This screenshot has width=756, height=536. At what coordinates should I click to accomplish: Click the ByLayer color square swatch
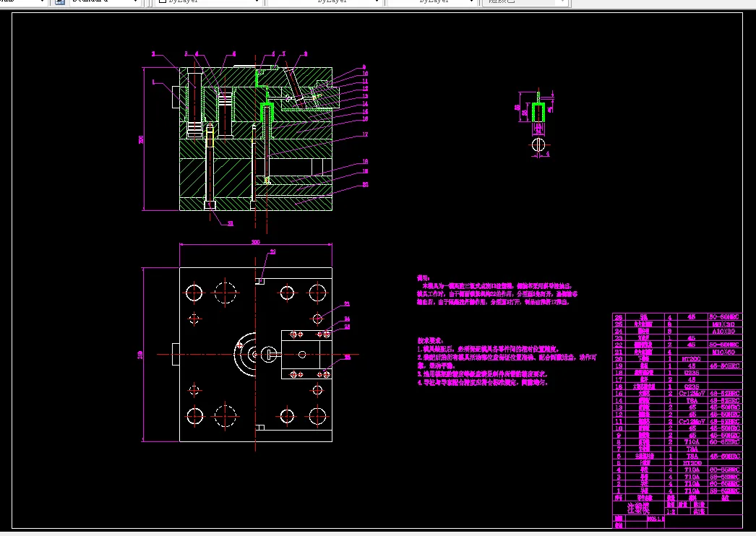[x=163, y=1]
